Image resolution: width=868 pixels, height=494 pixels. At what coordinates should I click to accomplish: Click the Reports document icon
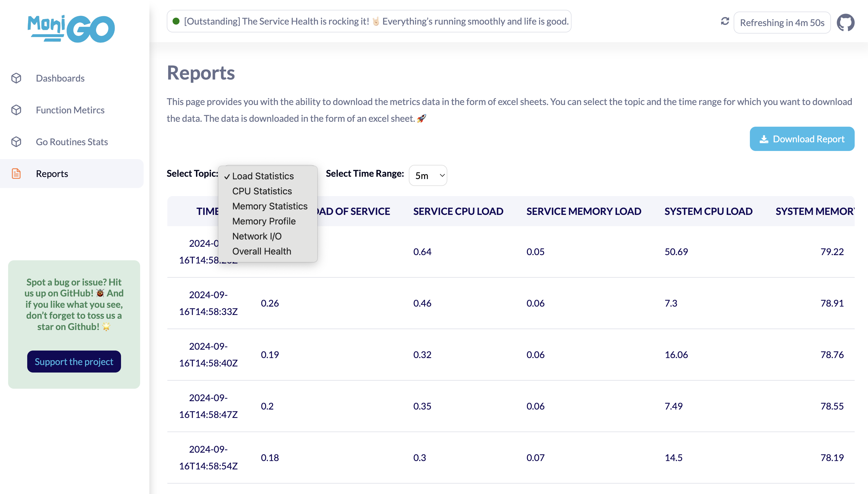16,174
